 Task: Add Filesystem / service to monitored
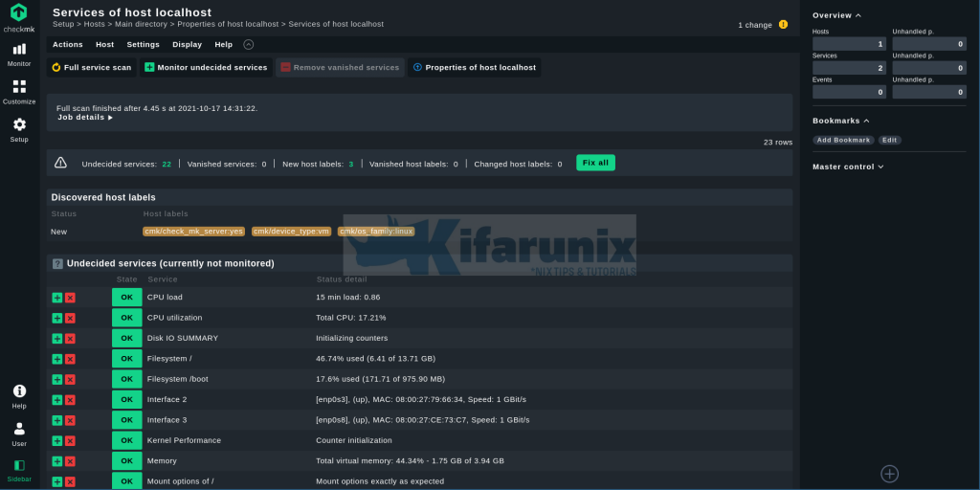(56, 359)
